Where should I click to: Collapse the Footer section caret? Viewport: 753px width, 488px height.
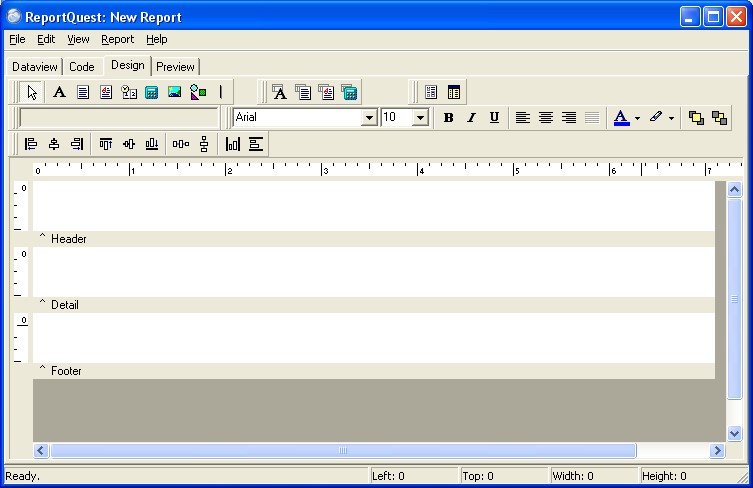42,368
